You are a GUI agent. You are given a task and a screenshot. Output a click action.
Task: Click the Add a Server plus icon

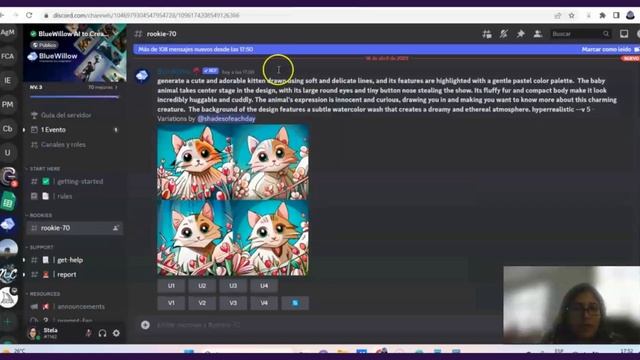point(7,322)
